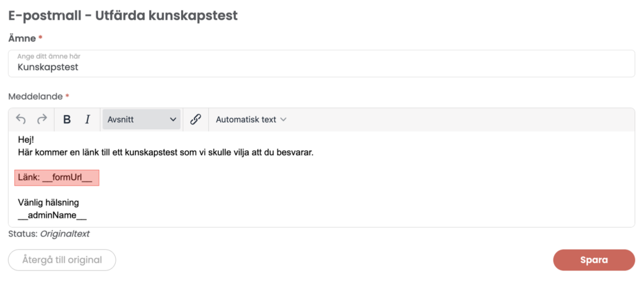Redo the last undone edit
Image resolution: width=644 pixels, height=283 pixels.
coord(42,119)
